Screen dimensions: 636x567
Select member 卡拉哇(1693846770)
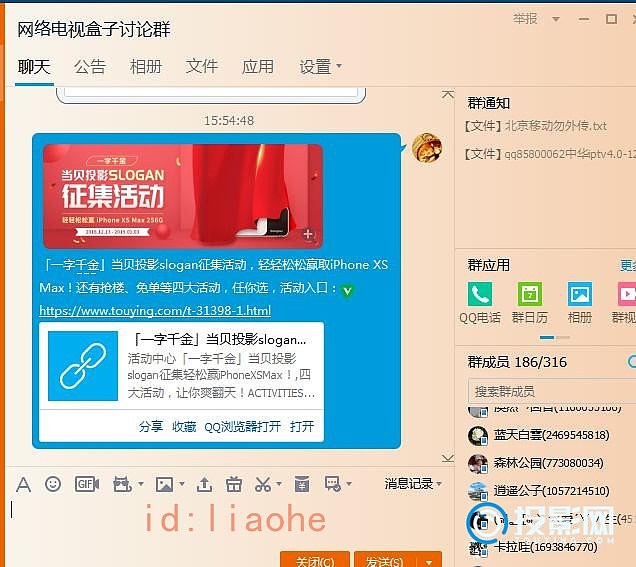click(x=545, y=548)
